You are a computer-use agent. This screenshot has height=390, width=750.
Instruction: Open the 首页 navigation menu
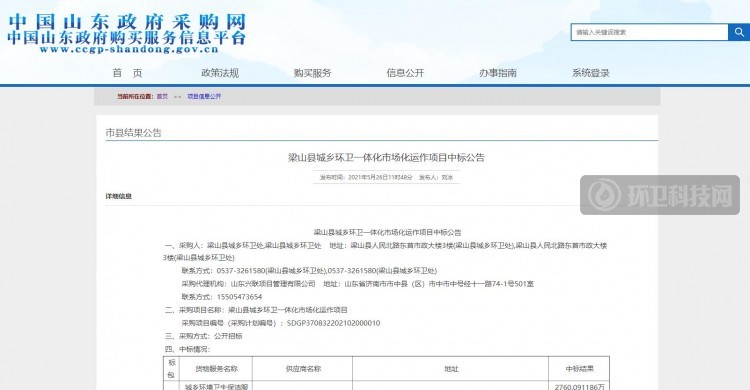[127, 73]
